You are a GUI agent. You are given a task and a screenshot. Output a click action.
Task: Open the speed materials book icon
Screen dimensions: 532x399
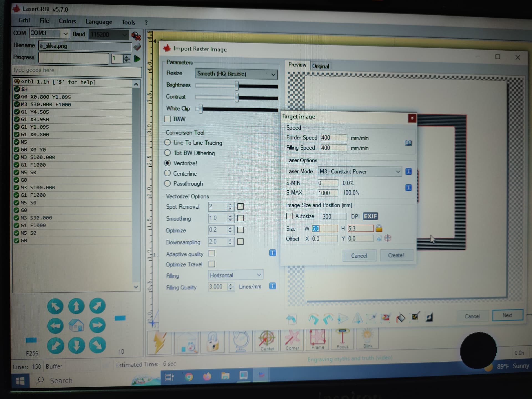(408, 143)
